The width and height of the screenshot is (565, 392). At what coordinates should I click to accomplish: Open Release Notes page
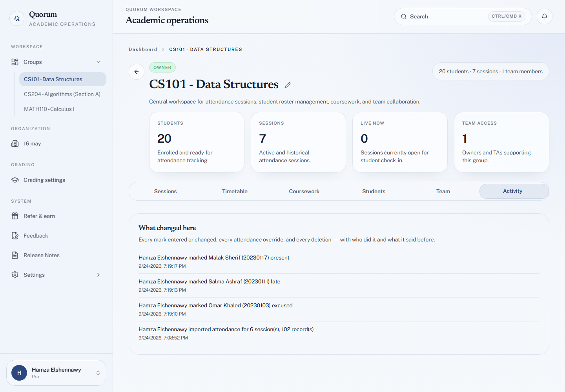tap(56, 255)
